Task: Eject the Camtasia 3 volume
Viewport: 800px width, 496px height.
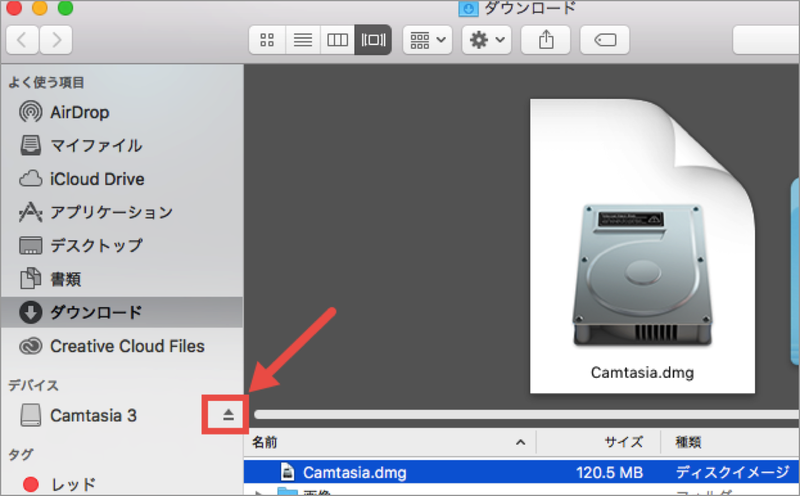Action: point(228,415)
